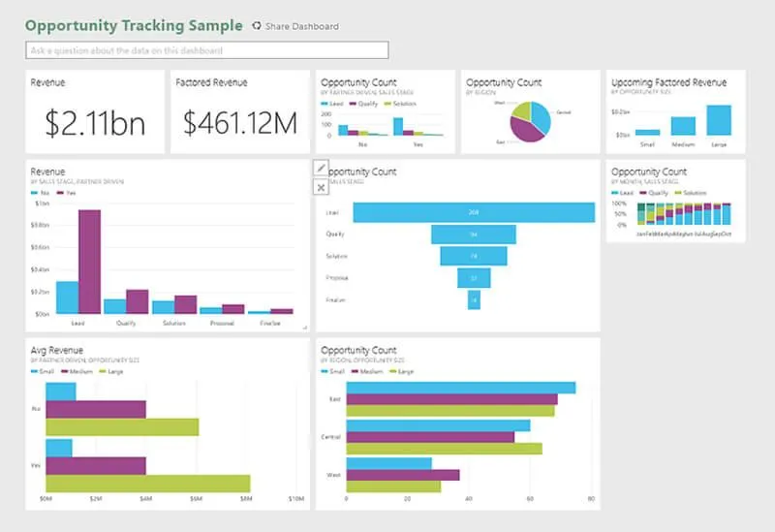775x532 pixels.
Task: Click the X remove icon on funnel tile
Action: coord(321,187)
